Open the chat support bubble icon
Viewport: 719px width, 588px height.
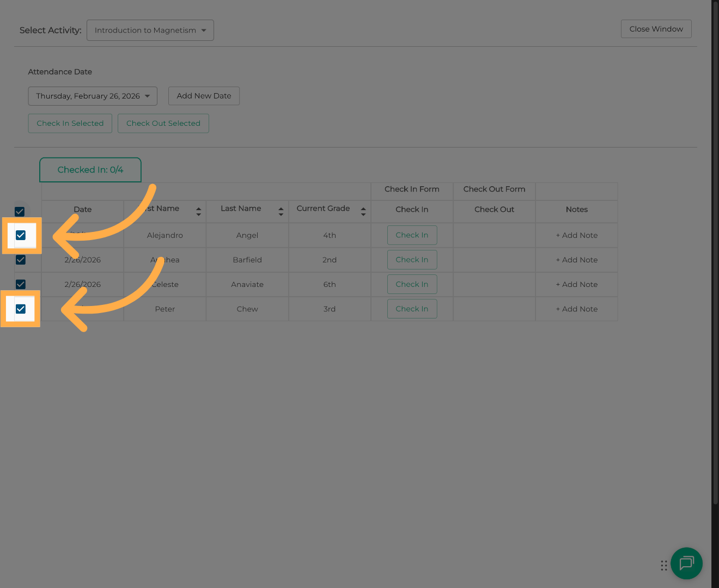pyautogui.click(x=686, y=563)
